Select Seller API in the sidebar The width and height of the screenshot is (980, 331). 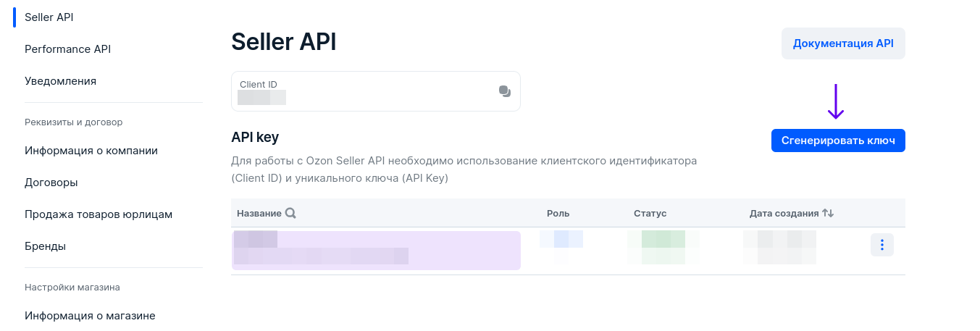coord(49,17)
